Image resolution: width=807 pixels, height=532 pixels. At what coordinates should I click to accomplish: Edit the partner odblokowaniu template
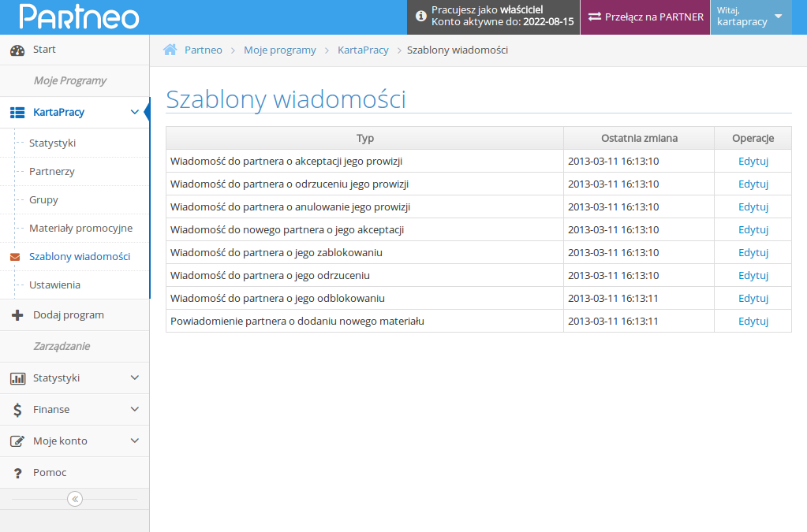point(753,298)
